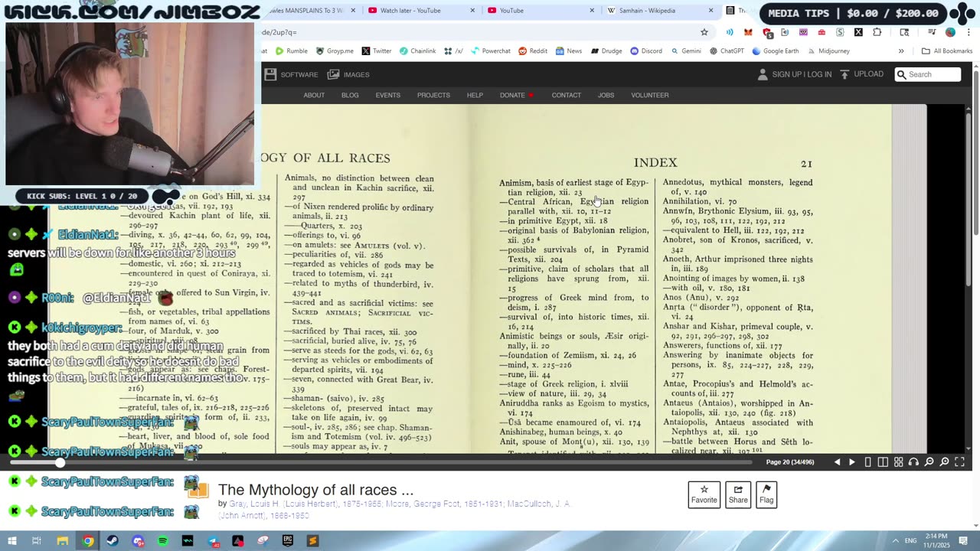Open the browser extensions puzzle menu
Screen dimensions: 980x551
(877, 32)
